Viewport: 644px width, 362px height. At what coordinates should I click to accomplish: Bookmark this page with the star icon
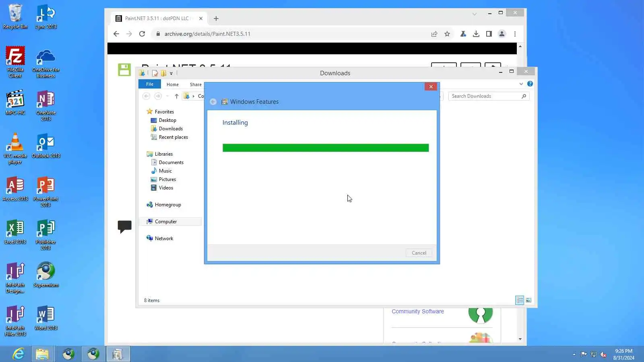click(x=447, y=34)
